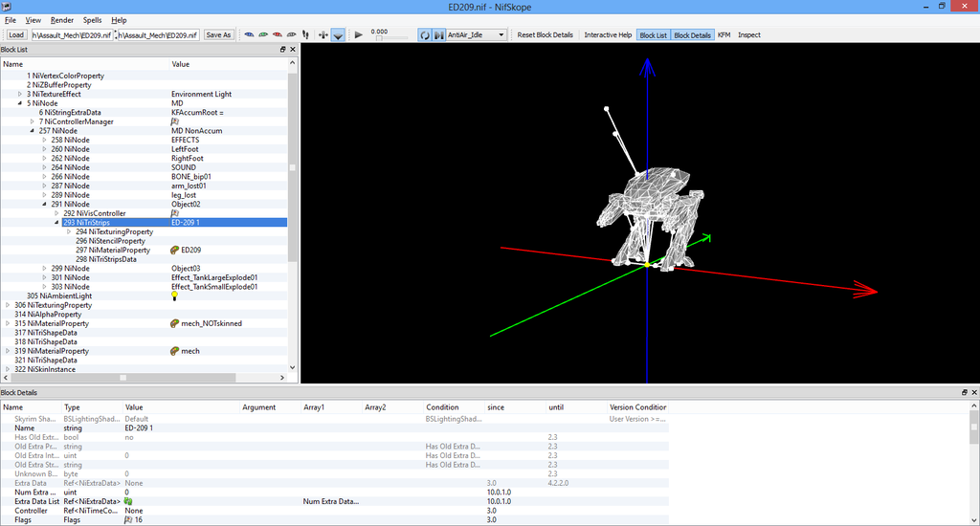The height and width of the screenshot is (526, 980).
Task: Click the Name column header in Block List
Action: 85,64
